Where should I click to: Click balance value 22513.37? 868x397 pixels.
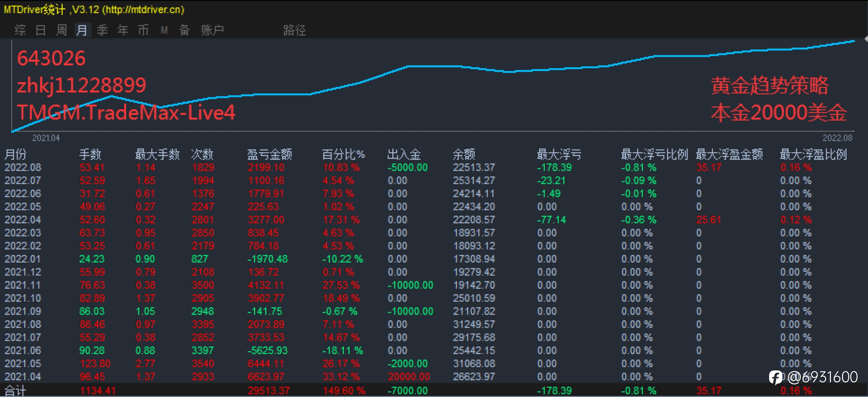tap(474, 167)
